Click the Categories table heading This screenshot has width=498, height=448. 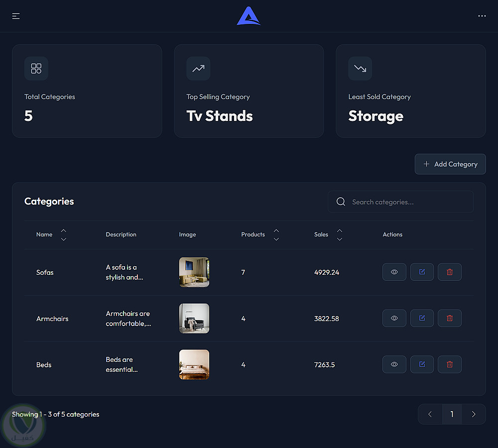[49, 201]
